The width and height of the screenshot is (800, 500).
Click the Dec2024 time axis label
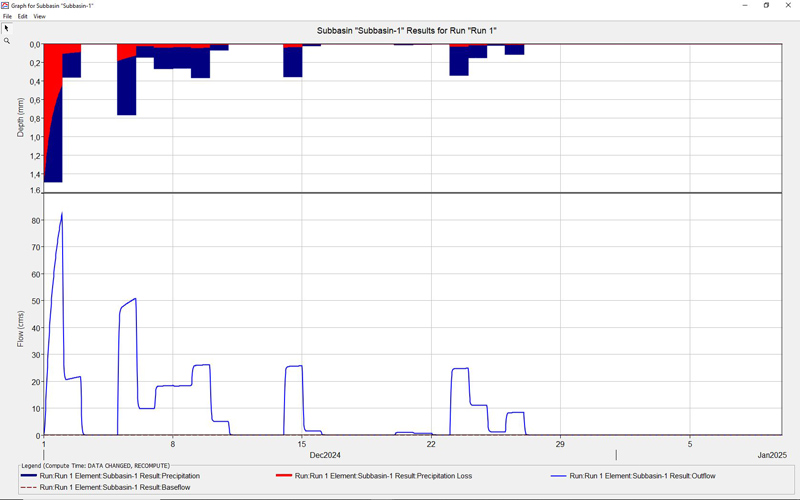[325, 455]
